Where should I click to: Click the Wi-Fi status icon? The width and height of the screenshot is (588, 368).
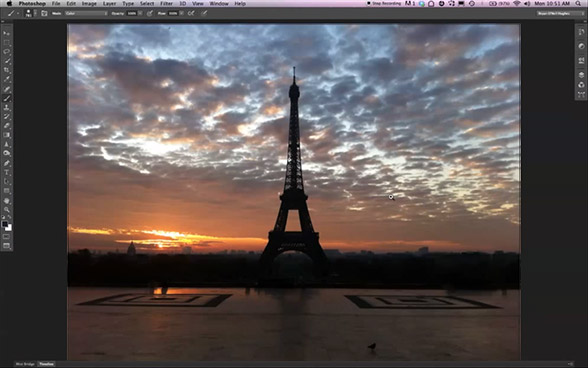(x=517, y=3)
